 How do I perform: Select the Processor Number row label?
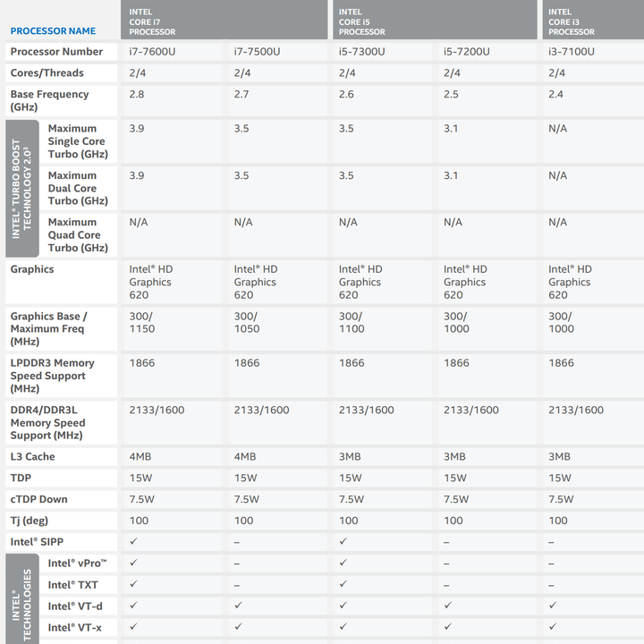(56, 52)
